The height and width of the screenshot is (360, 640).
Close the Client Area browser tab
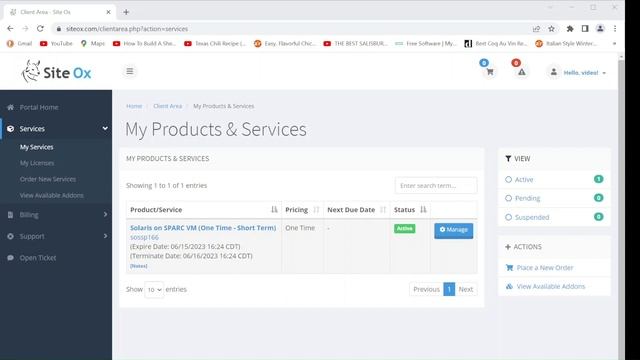(108, 12)
